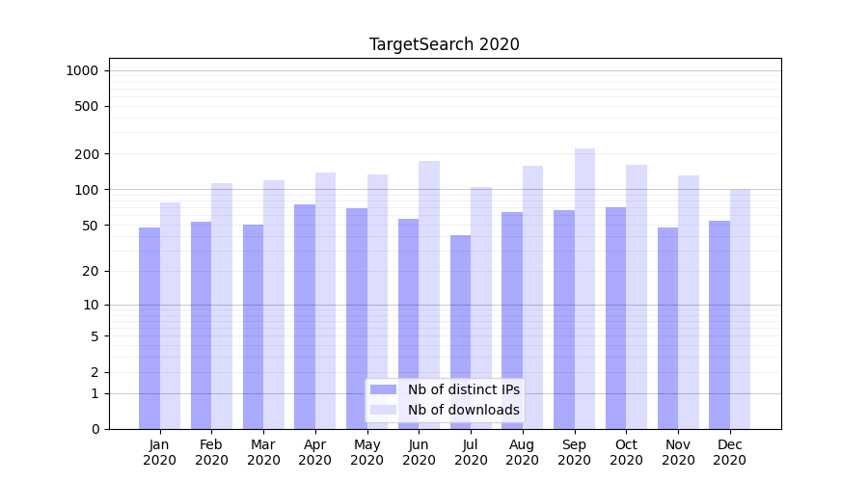868x482 pixels.
Task: Select the 20 y-axis tick label
Action: pos(92,271)
